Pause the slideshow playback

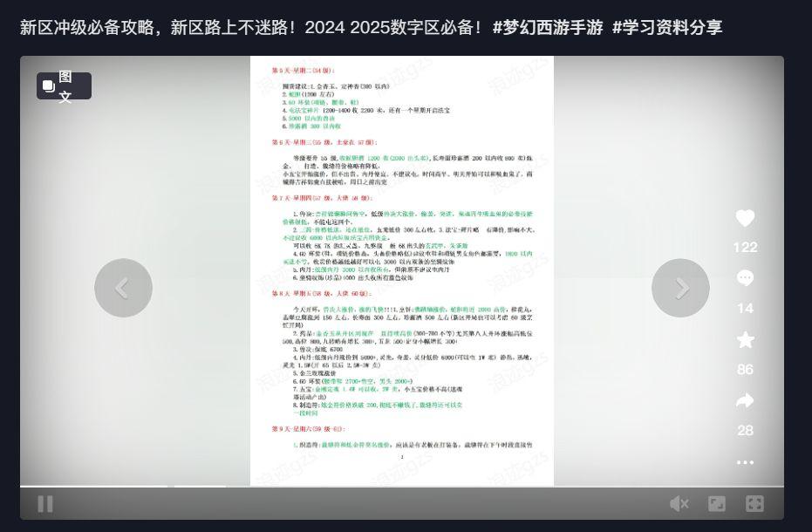(45, 503)
